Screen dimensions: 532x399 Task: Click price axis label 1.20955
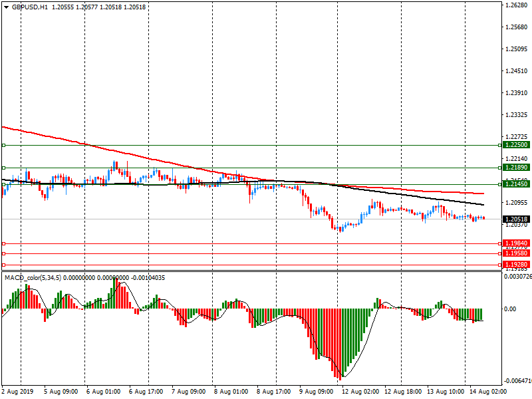click(x=517, y=203)
